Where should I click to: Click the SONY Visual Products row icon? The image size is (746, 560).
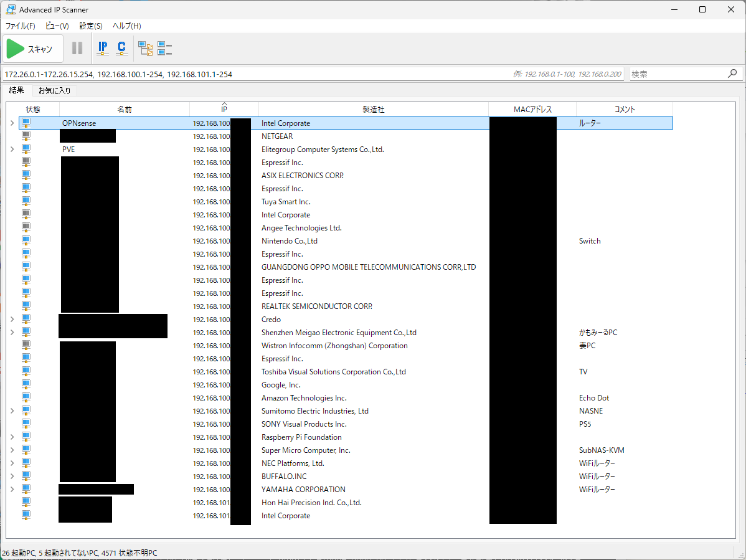point(26,424)
